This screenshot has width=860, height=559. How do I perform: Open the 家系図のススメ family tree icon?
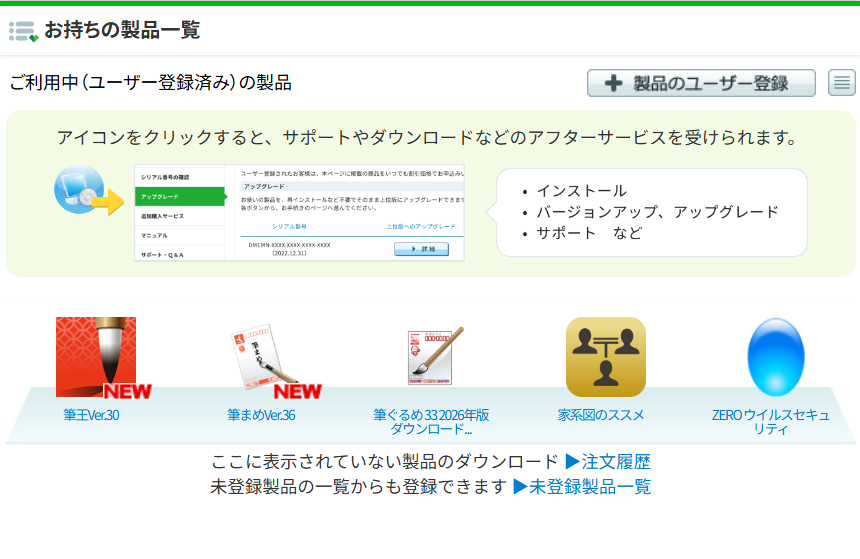point(605,357)
